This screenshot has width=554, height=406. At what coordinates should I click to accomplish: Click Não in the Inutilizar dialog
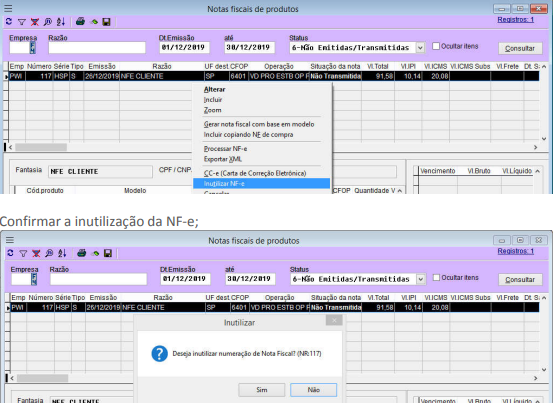tap(313, 390)
